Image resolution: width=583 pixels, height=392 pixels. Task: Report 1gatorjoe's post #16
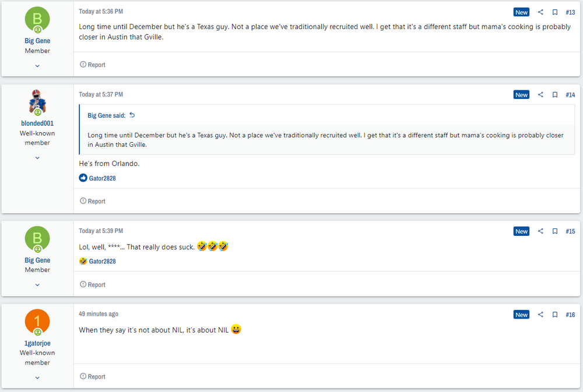(93, 376)
